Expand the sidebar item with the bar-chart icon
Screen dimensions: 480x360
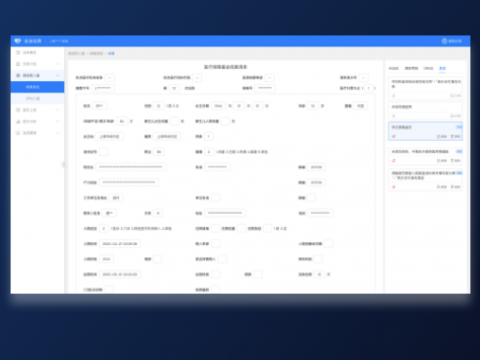(38, 121)
